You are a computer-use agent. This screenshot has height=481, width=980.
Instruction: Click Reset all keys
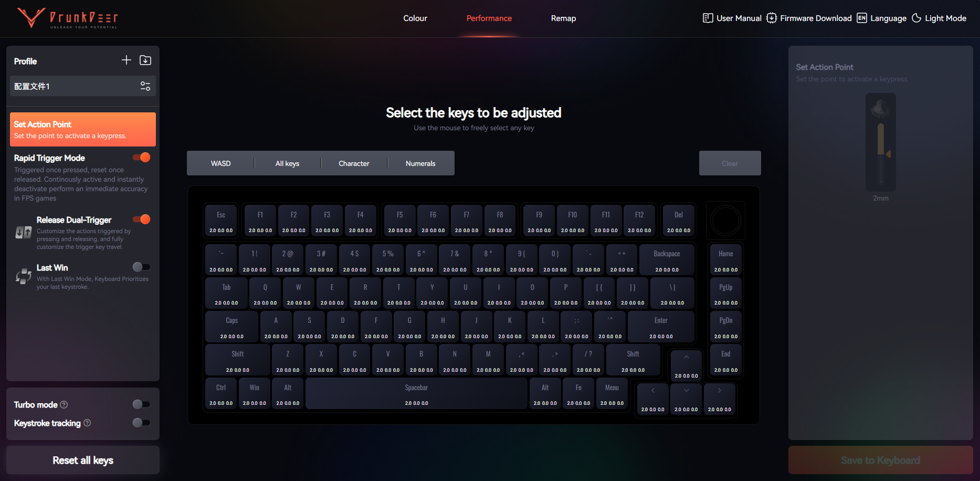point(82,460)
